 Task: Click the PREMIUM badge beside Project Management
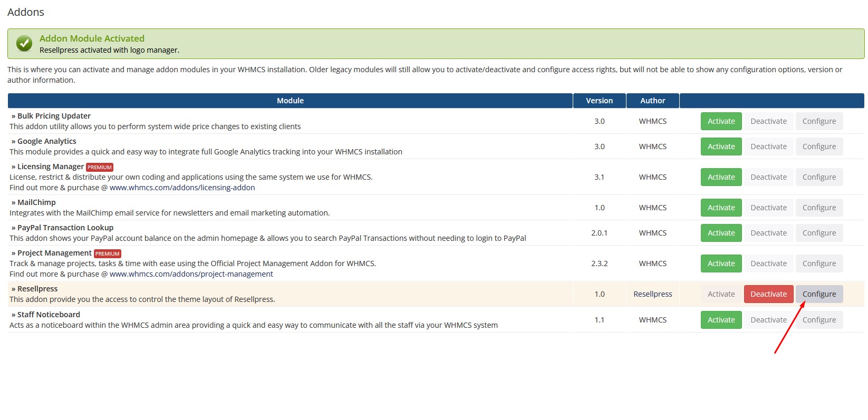(x=108, y=253)
